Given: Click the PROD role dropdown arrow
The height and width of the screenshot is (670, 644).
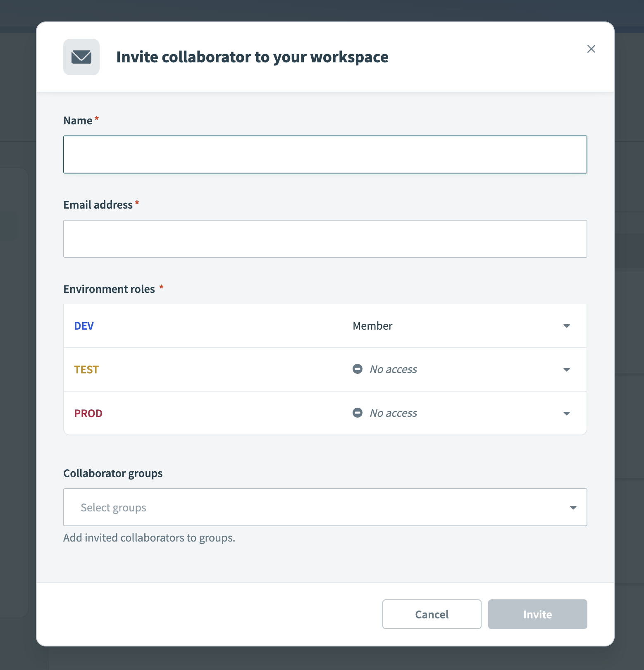Looking at the screenshot, I should 567,413.
